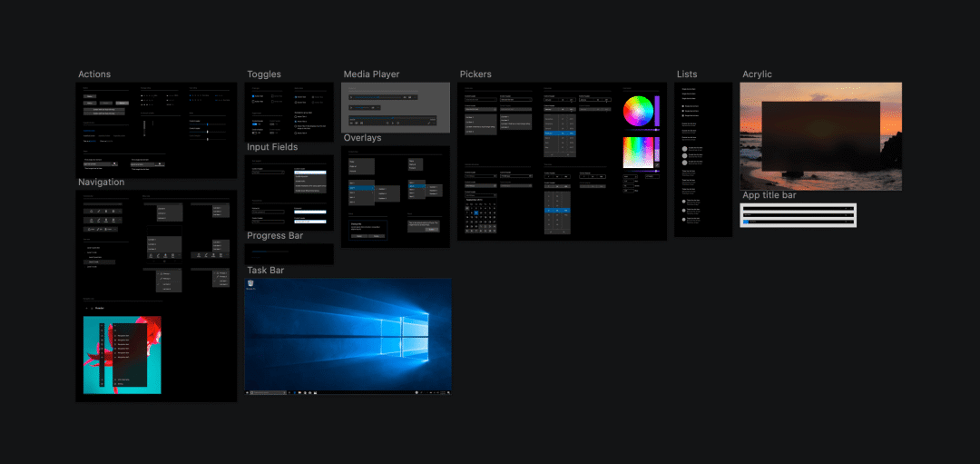Select the Overlays frame label
Viewport: 980px width, 464px height.
pyautogui.click(x=362, y=138)
